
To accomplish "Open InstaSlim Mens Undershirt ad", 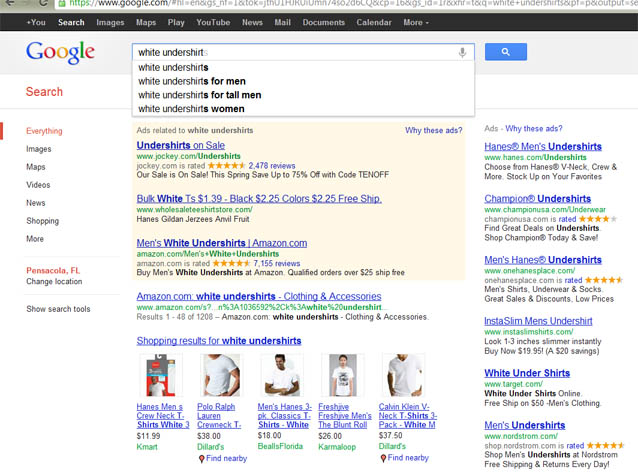I will tap(538, 321).
